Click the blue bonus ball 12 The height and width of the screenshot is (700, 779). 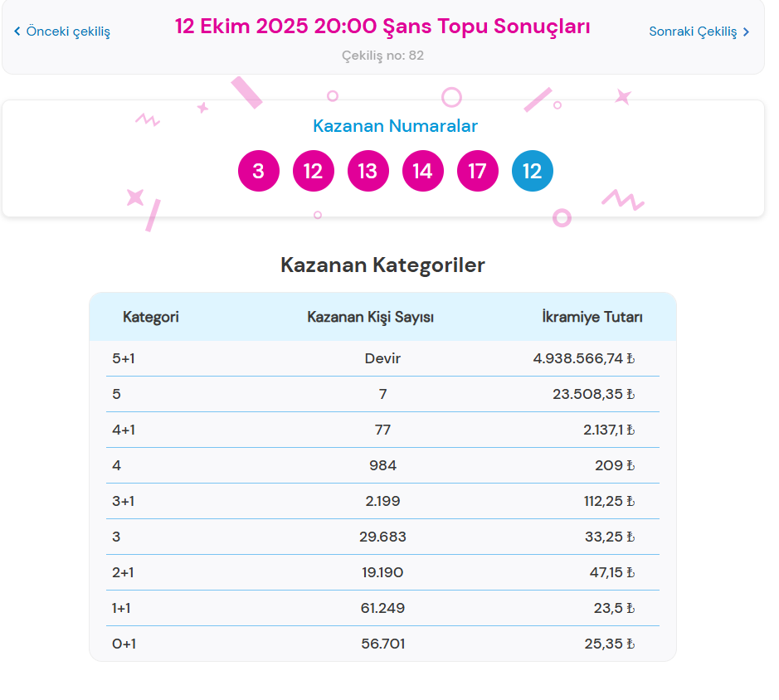tap(532, 170)
